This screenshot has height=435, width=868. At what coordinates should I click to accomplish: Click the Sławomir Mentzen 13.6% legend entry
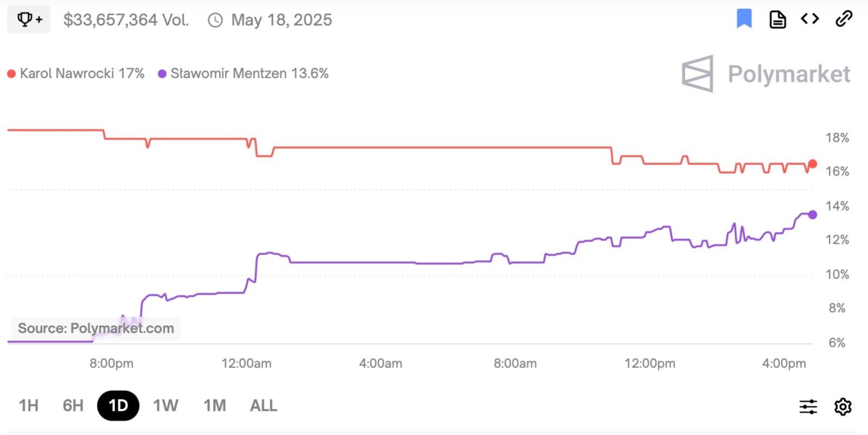pos(243,74)
